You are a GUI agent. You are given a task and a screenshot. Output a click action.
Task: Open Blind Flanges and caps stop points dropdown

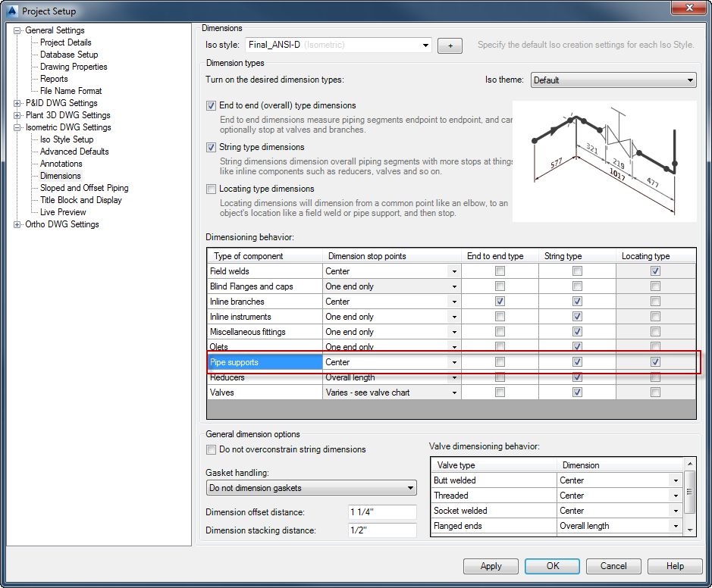click(454, 286)
